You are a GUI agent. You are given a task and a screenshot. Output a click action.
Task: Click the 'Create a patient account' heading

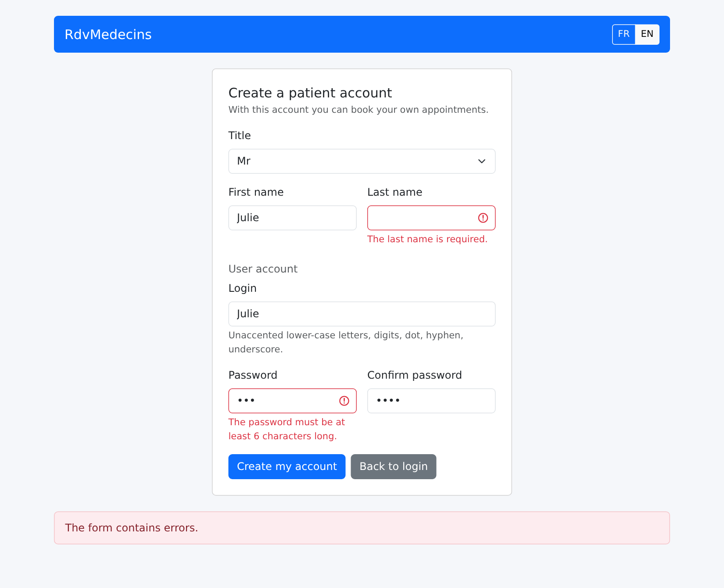tap(310, 93)
